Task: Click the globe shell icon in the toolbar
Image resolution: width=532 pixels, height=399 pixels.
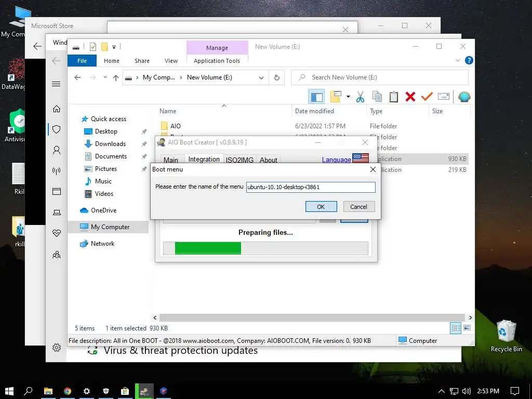Action: (x=464, y=97)
